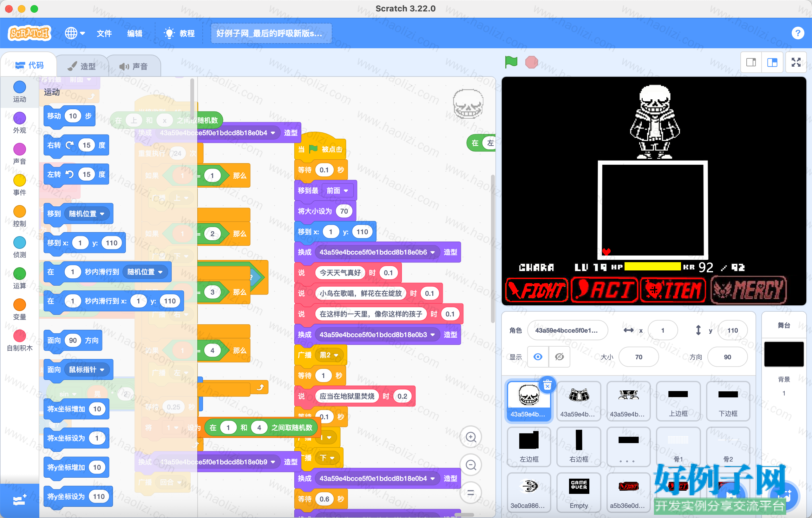Open costume dropdown ending in e0b9
812x518 pixels.
pos(218,462)
